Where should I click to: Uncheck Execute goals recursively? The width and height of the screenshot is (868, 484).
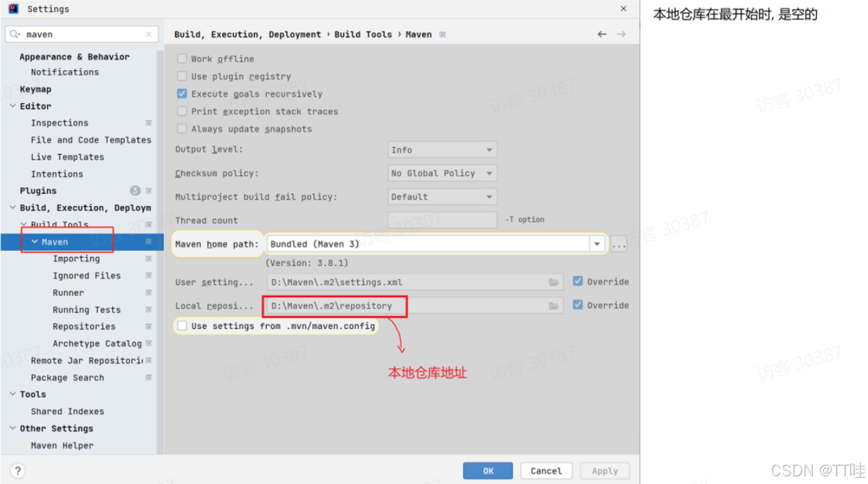(x=182, y=94)
